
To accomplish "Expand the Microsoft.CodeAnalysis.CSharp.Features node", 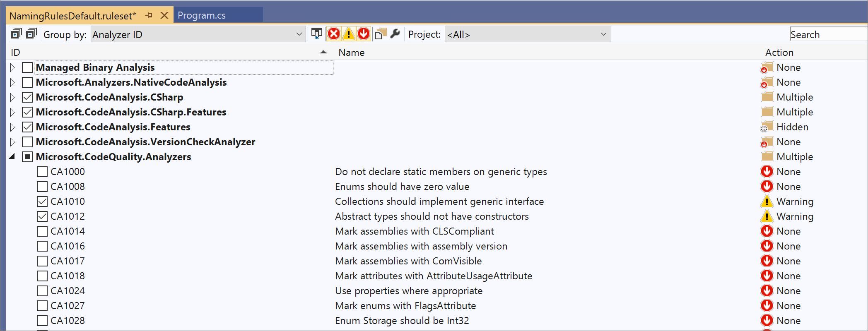I will tap(12, 112).
